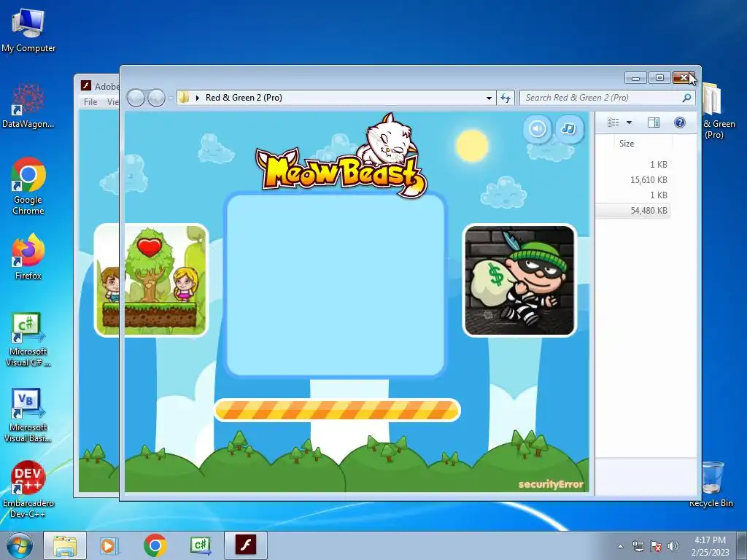Open the address bar history dropdown
The width and height of the screenshot is (747, 560).
pos(489,98)
